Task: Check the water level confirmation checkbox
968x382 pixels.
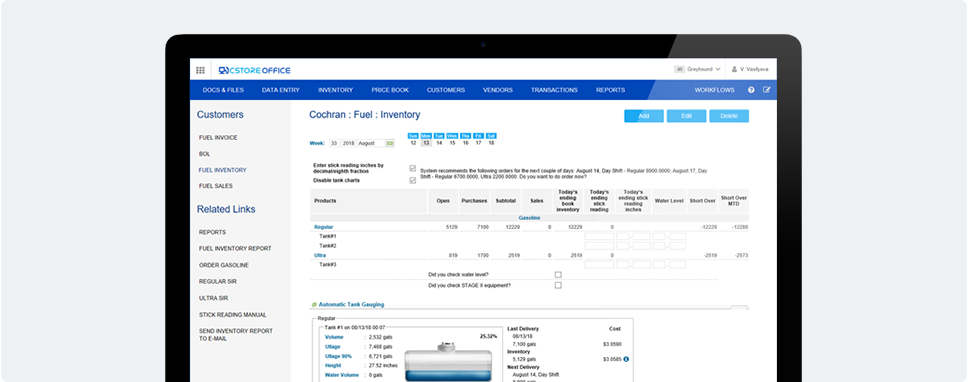Action: [x=558, y=275]
